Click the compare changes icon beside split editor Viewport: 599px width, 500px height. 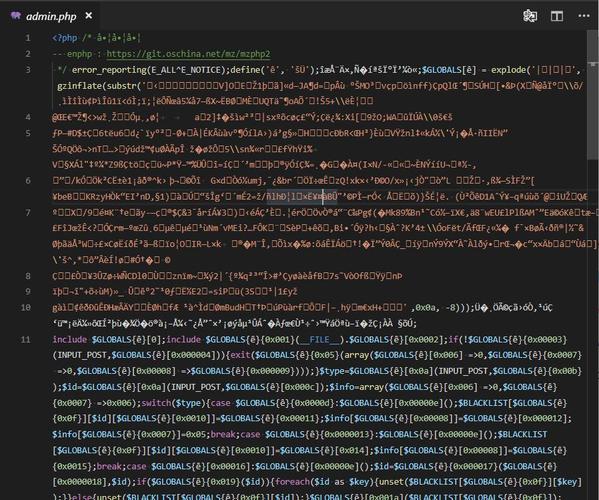(530, 16)
